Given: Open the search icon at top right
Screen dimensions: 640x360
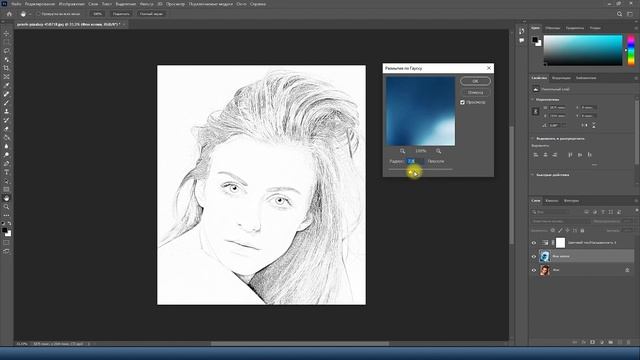Looking at the screenshot, I should (619, 14).
